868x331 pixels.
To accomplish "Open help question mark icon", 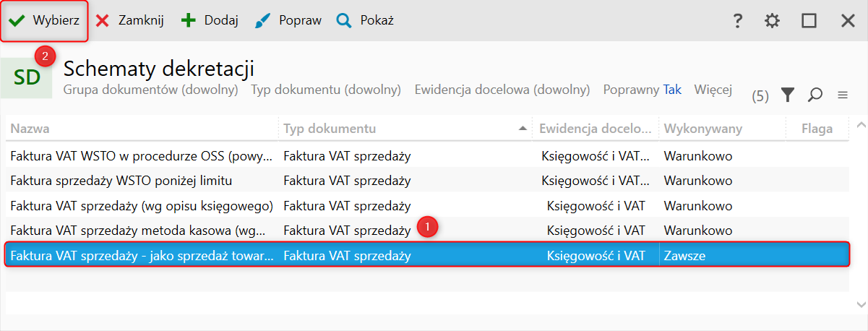I will [737, 21].
